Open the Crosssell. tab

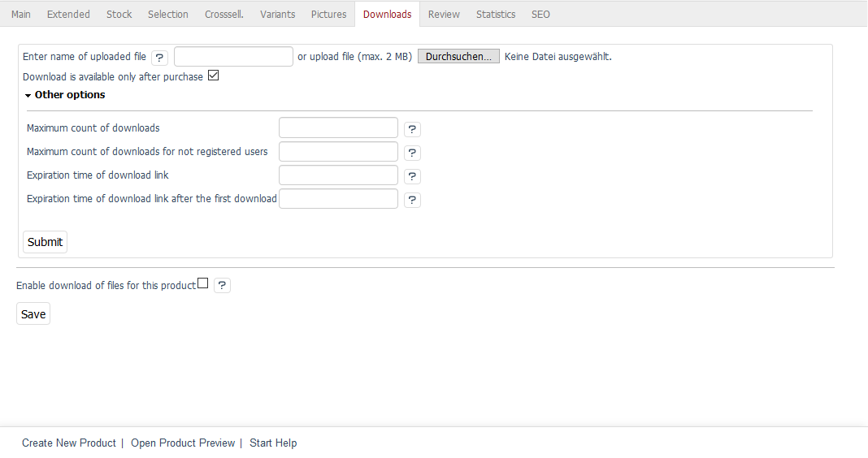(224, 15)
